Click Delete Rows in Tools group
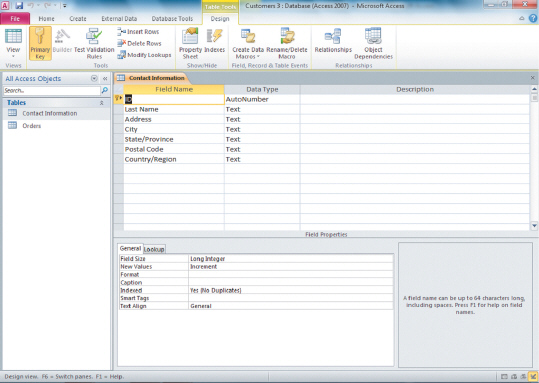 139,43
